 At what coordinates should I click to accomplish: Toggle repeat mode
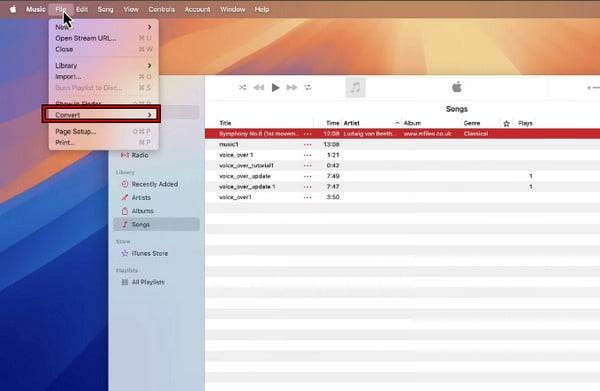pyautogui.click(x=308, y=88)
